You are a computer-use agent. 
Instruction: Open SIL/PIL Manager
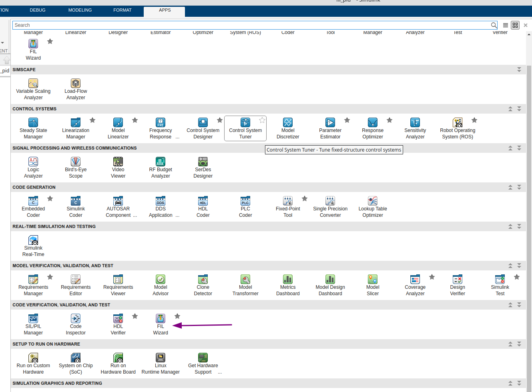(x=33, y=324)
